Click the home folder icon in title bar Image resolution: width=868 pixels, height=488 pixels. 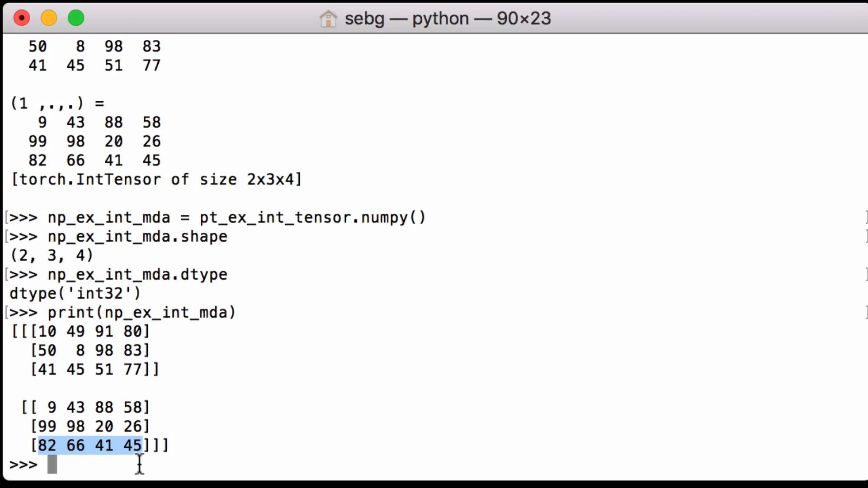328,19
